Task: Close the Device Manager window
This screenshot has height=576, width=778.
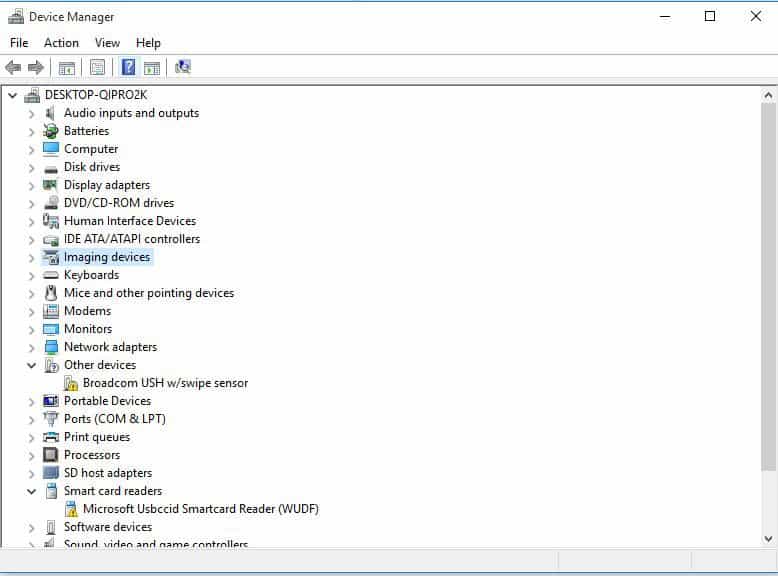Action: 756,16
